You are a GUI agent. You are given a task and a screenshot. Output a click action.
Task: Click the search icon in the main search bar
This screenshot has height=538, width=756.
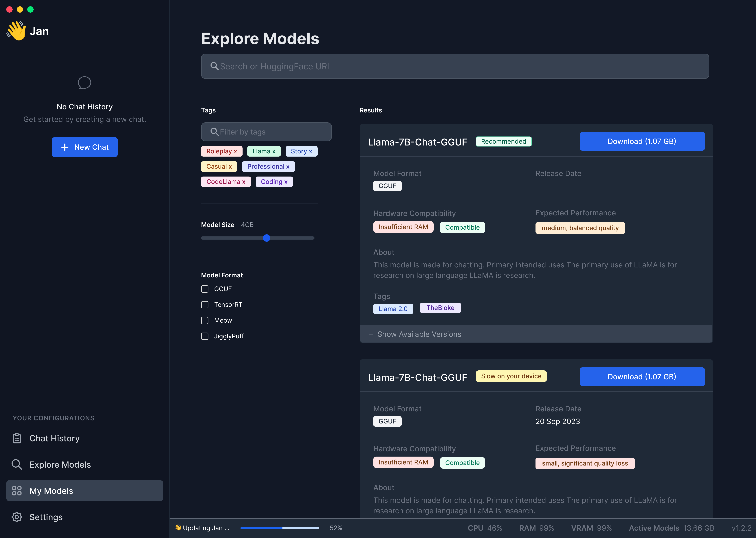pos(215,66)
